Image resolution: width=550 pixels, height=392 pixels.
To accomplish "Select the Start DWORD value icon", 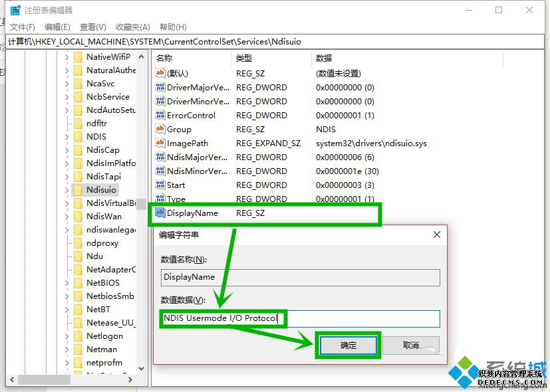I will 160,185.
